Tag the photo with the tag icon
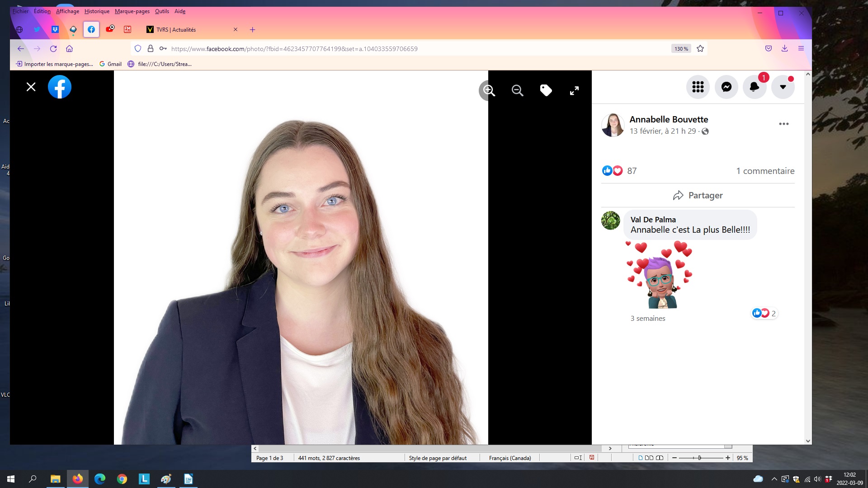The image size is (868, 488). 546,90
